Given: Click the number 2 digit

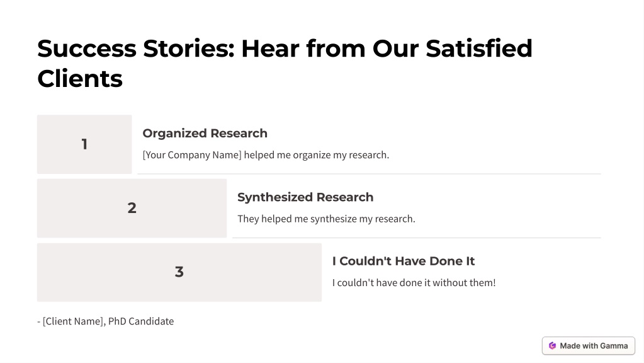Looking at the screenshot, I should [x=132, y=208].
